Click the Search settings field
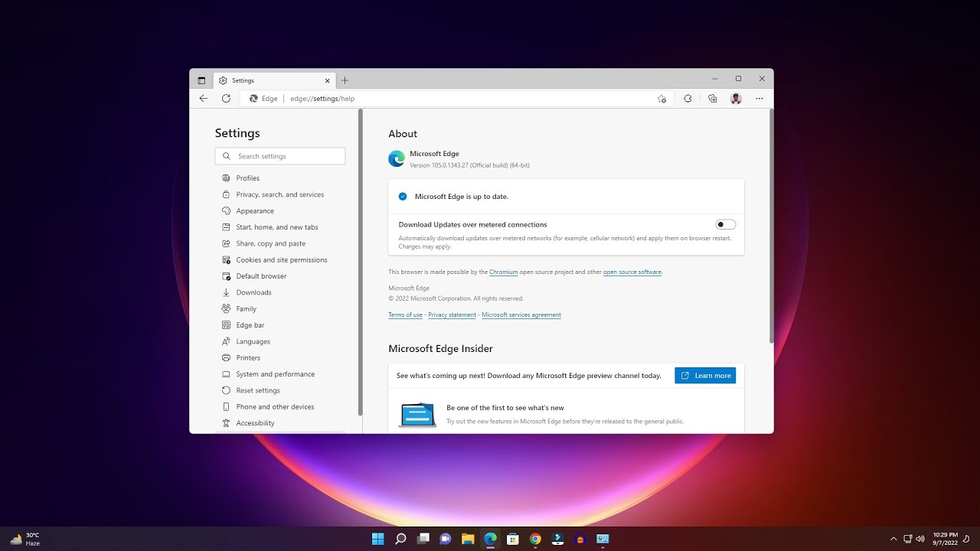Viewport: 980px width, 551px height. pos(280,156)
